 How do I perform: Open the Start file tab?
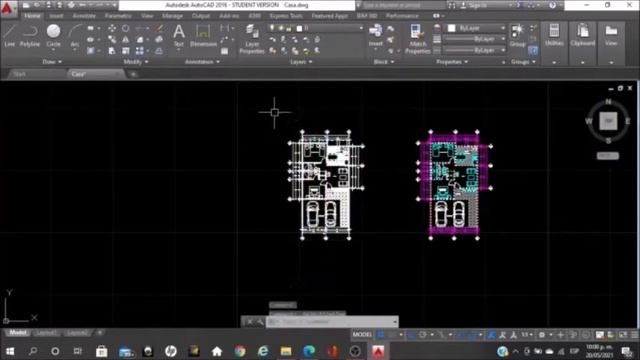tap(20, 74)
